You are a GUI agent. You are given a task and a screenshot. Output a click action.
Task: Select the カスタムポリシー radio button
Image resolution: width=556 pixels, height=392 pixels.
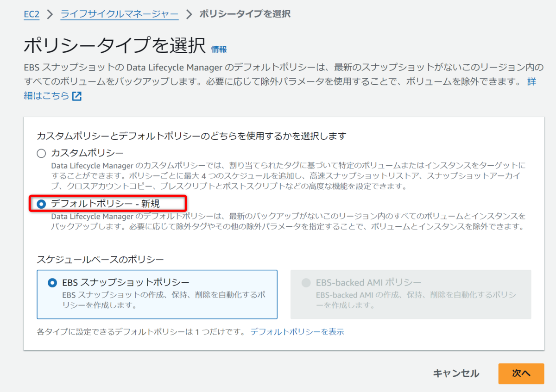click(41, 153)
